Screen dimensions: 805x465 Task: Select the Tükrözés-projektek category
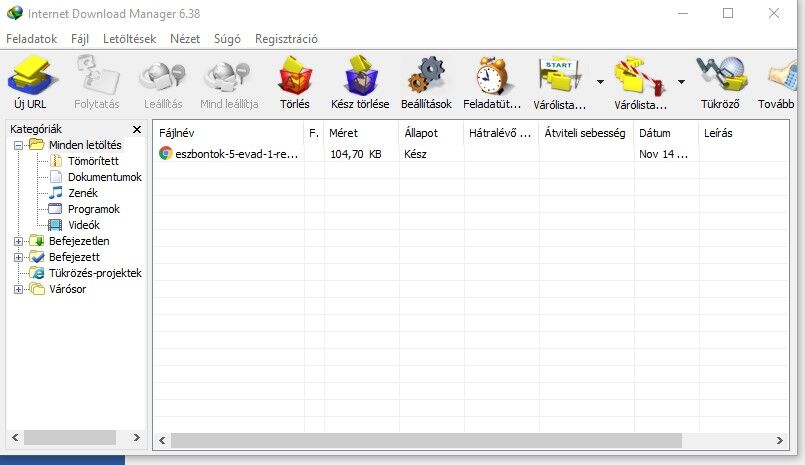(95, 273)
